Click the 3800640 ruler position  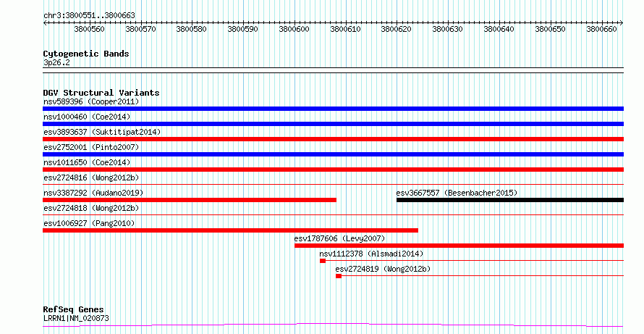click(499, 29)
